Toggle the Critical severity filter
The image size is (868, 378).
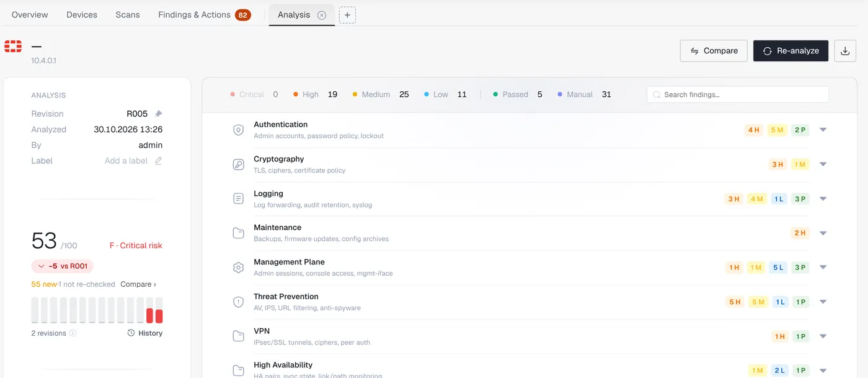(254, 94)
